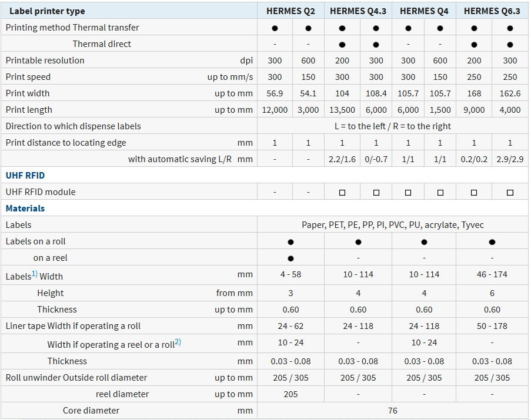Click Labels on a roll dot under HERMES Q4.3
Viewport: 531px width, 420px height.
(x=358, y=242)
